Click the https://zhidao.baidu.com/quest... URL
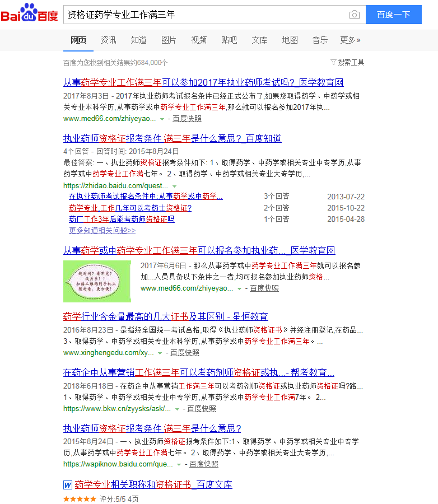This screenshot has height=504, width=438. pyautogui.click(x=115, y=186)
